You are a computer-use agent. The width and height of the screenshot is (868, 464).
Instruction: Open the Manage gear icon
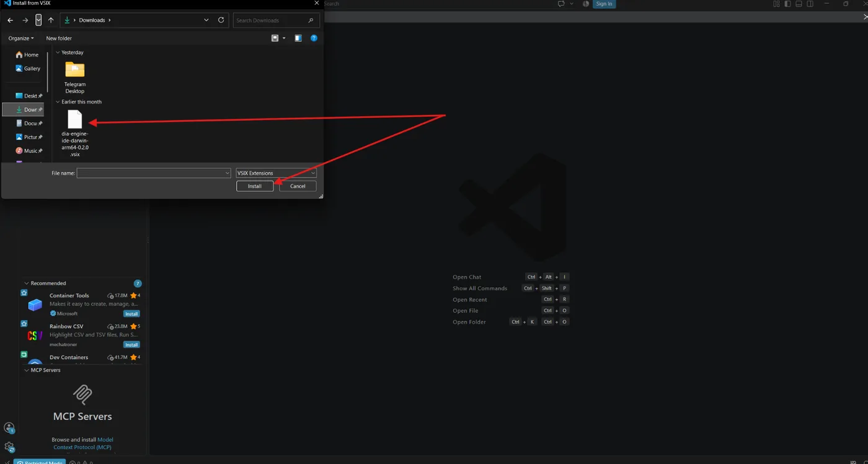click(9, 447)
